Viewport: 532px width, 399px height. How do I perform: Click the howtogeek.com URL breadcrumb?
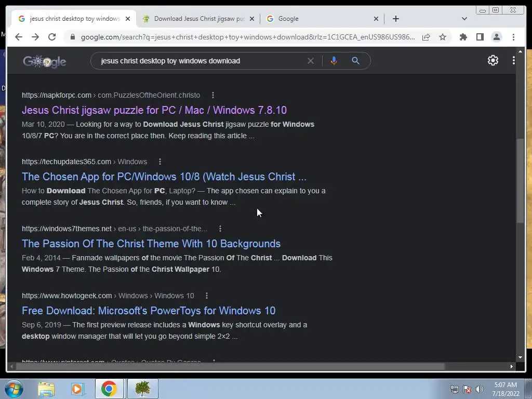pos(108,296)
